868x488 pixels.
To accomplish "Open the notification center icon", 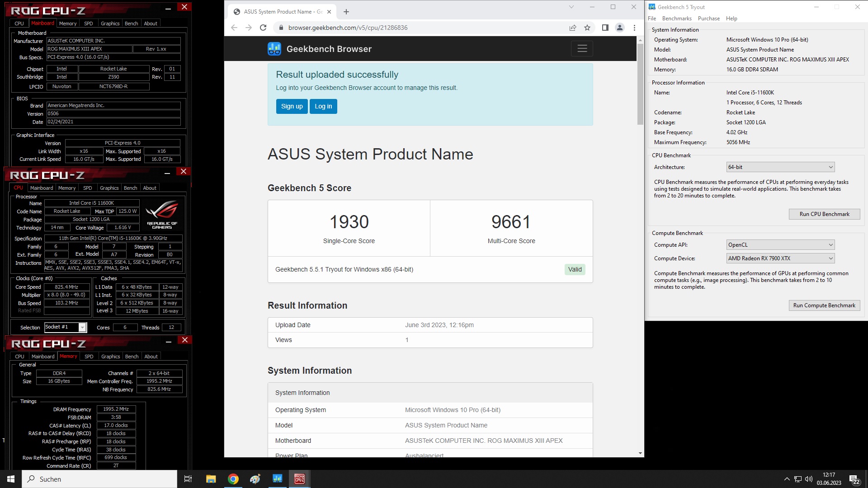I will (x=854, y=479).
